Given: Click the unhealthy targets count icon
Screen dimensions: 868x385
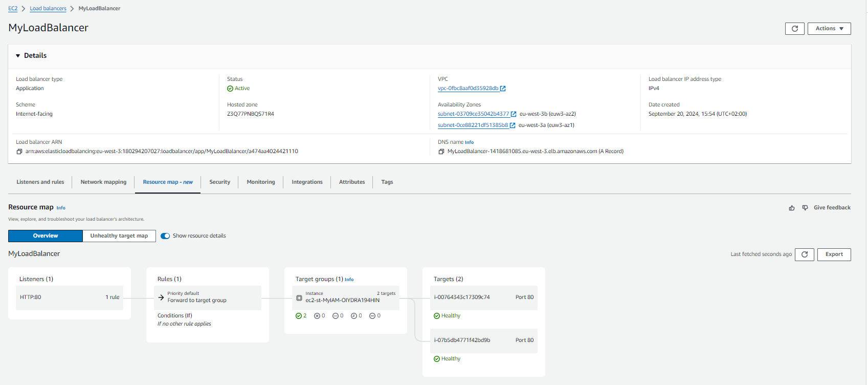Looking at the screenshot, I should point(317,316).
